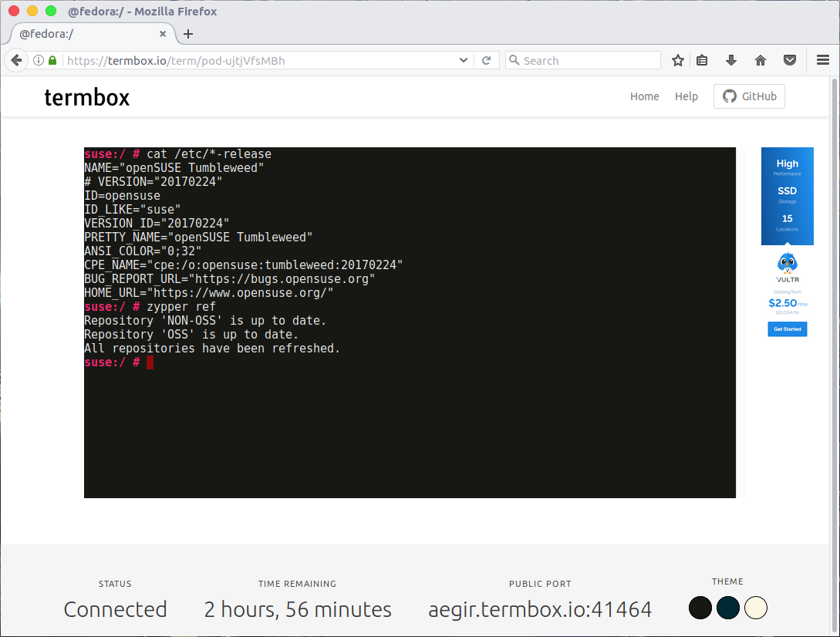
Task: Click the termbox.io address bar
Action: click(x=260, y=61)
